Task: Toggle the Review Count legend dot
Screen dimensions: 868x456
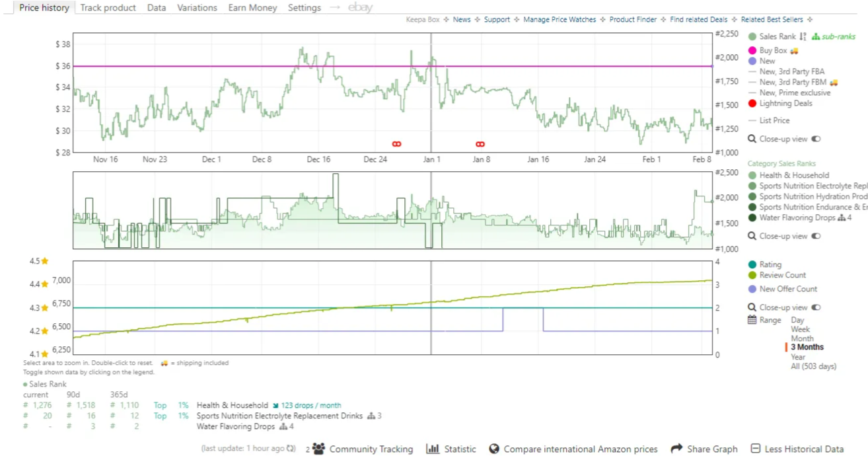Action: click(x=752, y=276)
